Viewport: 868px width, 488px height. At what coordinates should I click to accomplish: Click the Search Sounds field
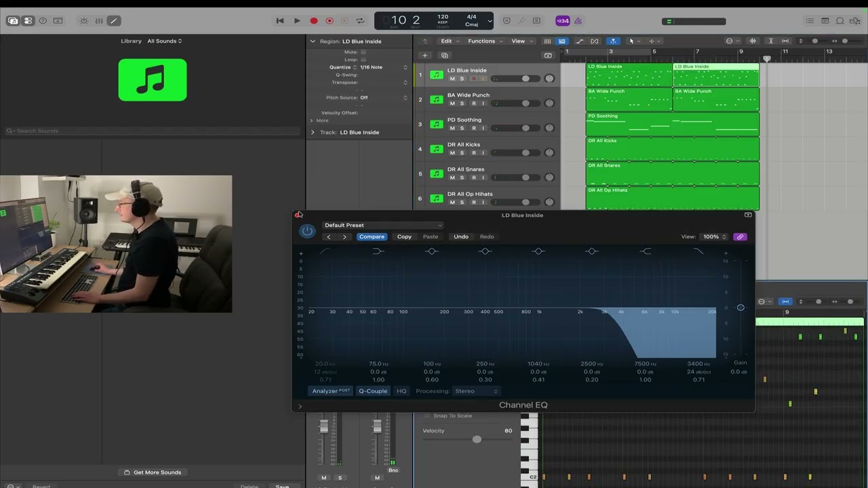tap(153, 131)
